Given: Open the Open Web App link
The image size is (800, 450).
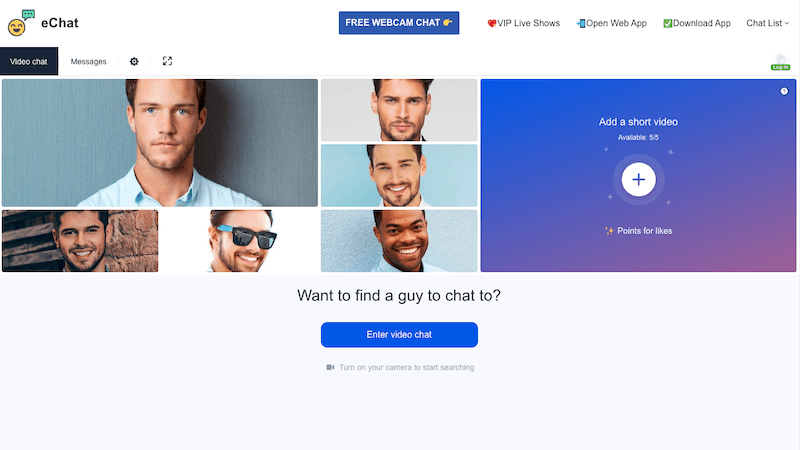Looking at the screenshot, I should 611,23.
